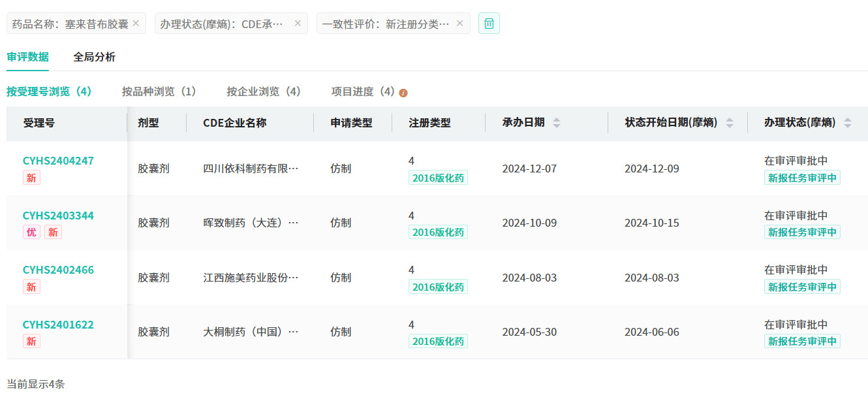The width and height of the screenshot is (868, 405).
Task: Click 2016版化药 tag in CYHS2403344 row
Action: [x=438, y=232]
